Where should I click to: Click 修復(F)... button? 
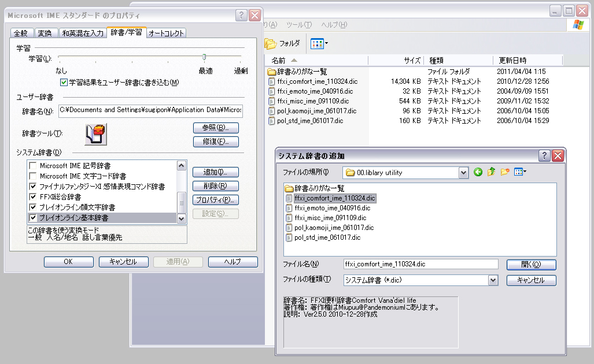(216, 142)
